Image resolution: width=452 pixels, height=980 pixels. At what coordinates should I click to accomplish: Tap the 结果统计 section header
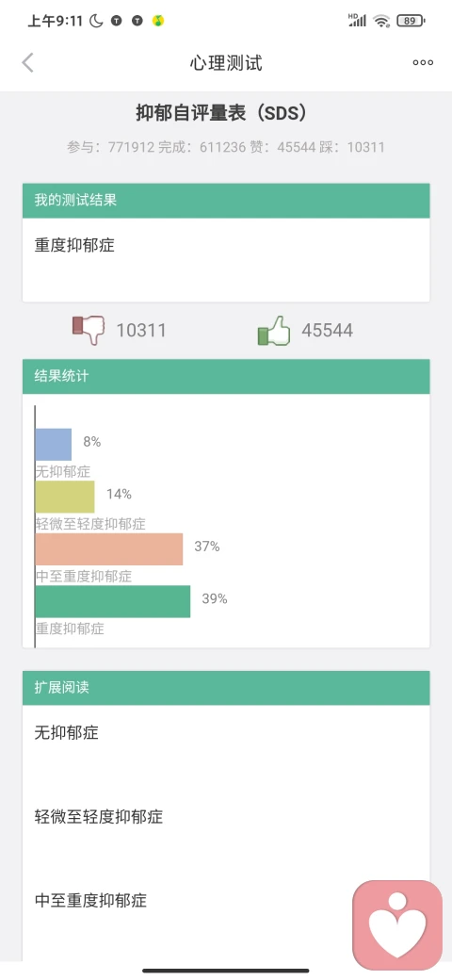point(226,376)
